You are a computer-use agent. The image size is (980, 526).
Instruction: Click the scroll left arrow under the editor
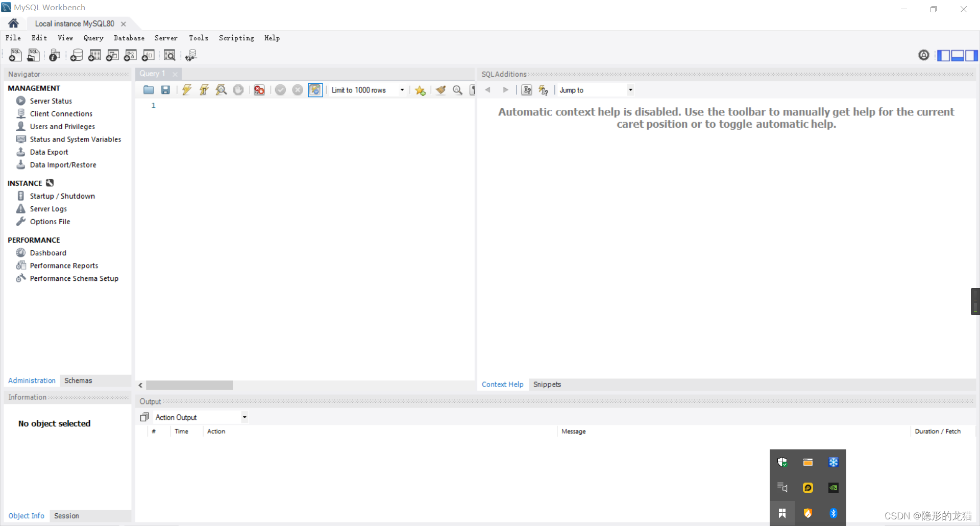[141, 385]
